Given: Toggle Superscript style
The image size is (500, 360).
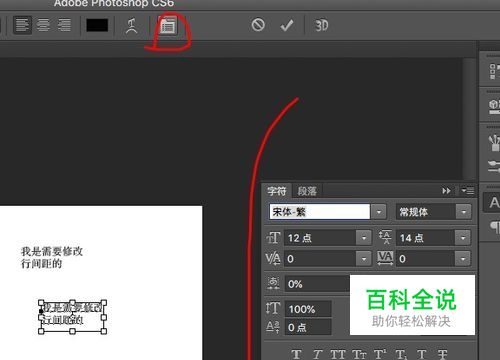Looking at the screenshot, I should pyautogui.click(x=380, y=354).
